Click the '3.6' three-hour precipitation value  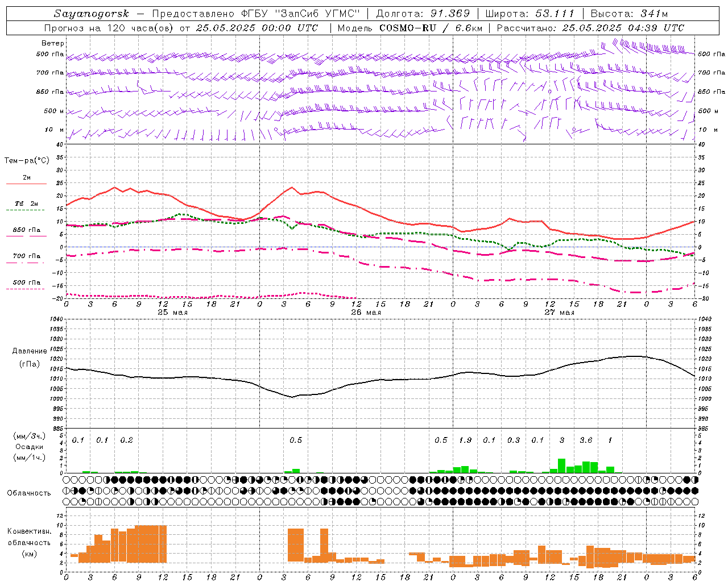(x=586, y=440)
